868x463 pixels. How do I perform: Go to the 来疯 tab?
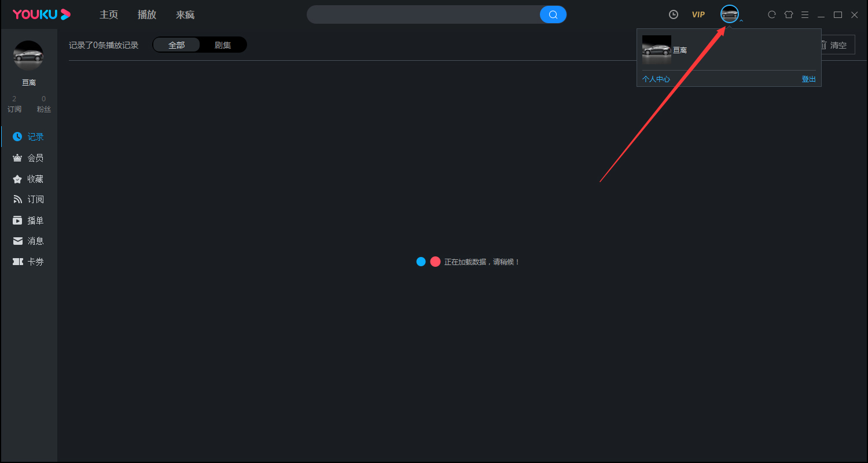coord(185,14)
